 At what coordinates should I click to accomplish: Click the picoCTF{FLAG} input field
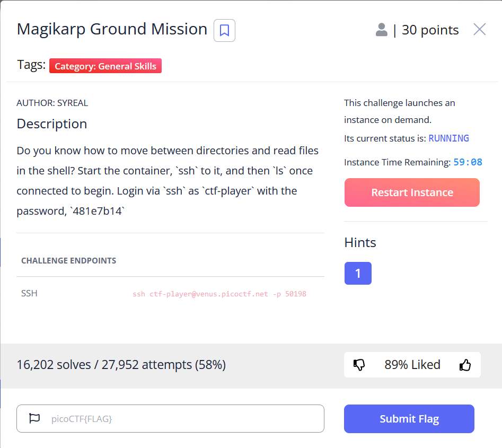[180, 419]
